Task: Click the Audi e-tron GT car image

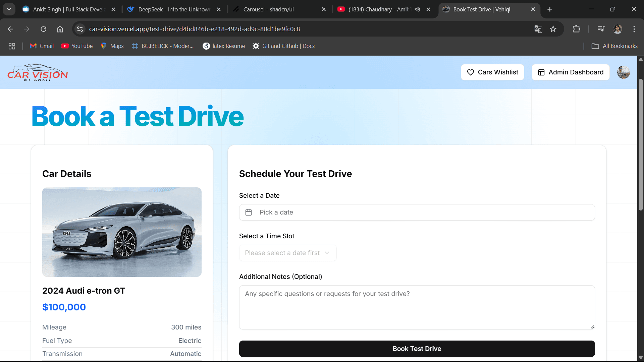Action: (x=122, y=232)
